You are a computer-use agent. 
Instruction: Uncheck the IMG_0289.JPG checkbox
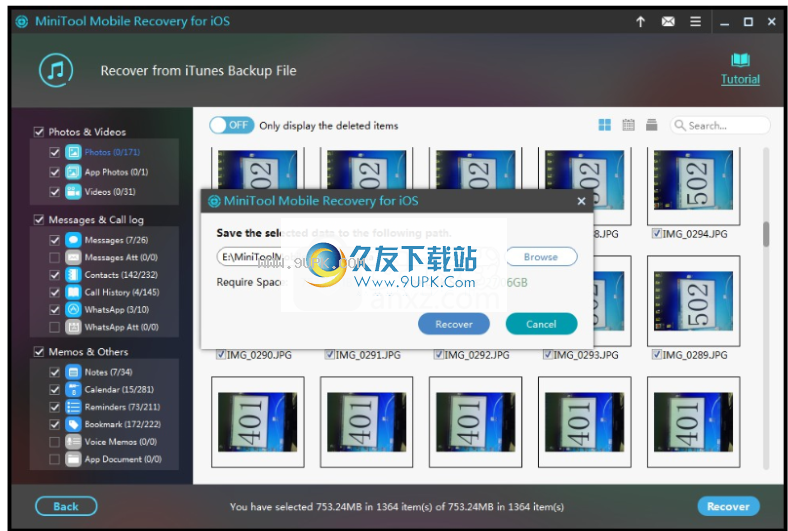coord(656,355)
